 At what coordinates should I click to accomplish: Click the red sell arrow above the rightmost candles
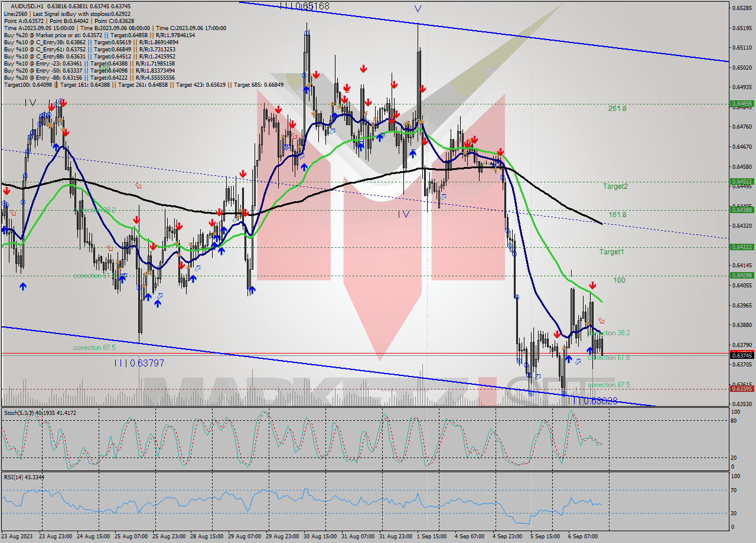592,285
